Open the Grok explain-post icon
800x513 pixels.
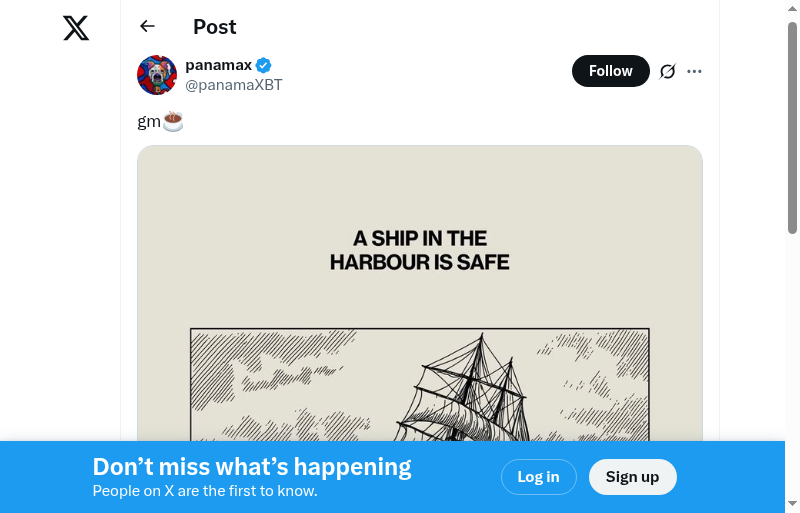tap(668, 71)
